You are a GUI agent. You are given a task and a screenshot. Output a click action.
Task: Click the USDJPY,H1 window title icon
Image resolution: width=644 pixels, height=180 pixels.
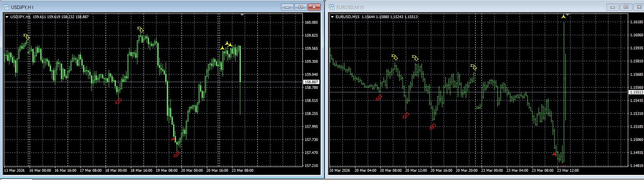(6, 7)
